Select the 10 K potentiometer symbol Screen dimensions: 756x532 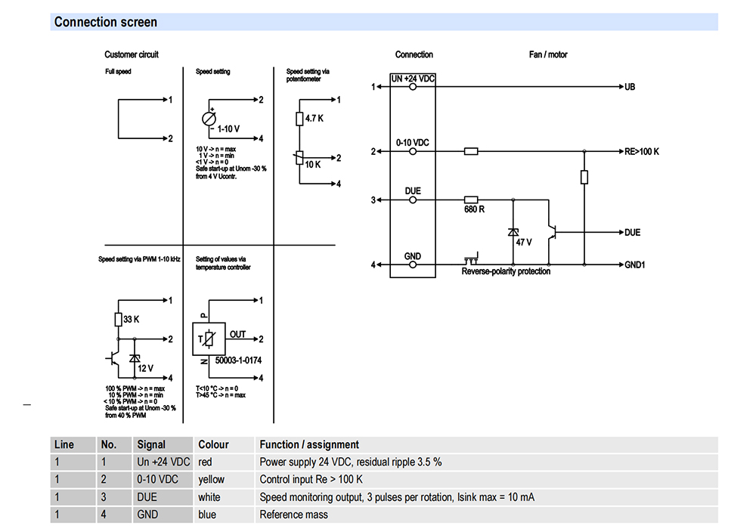point(299,158)
